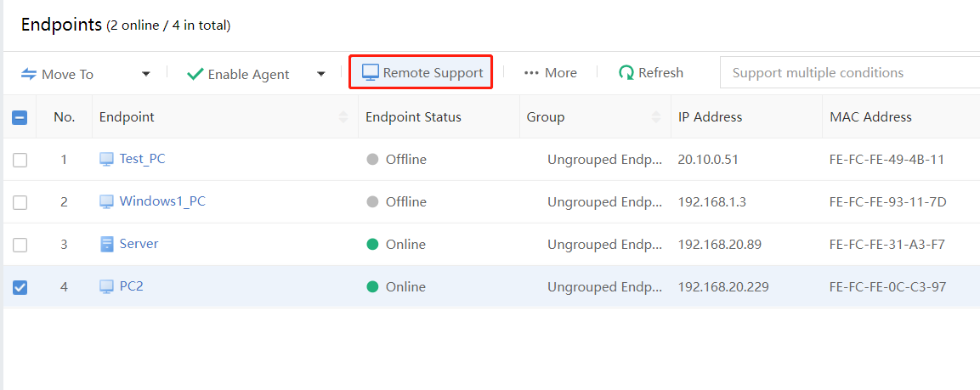980x390 pixels.
Task: Open the Windows1_PC endpoint link
Action: pos(161,201)
